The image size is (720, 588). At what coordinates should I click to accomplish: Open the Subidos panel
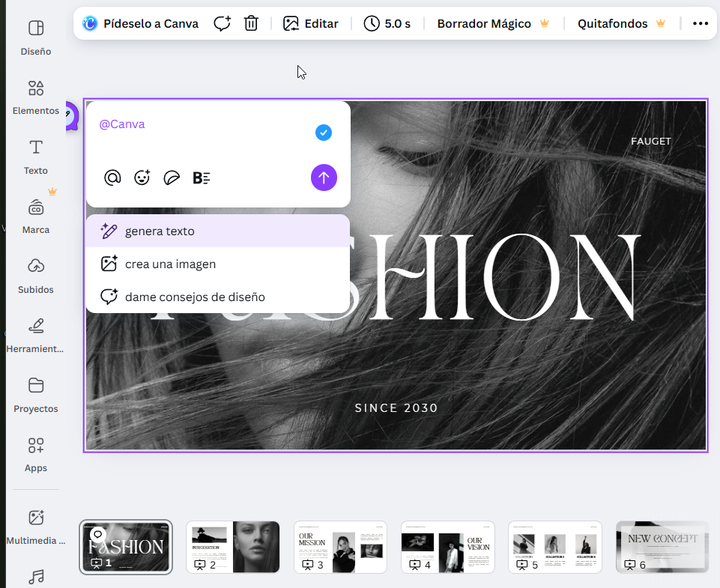35,276
